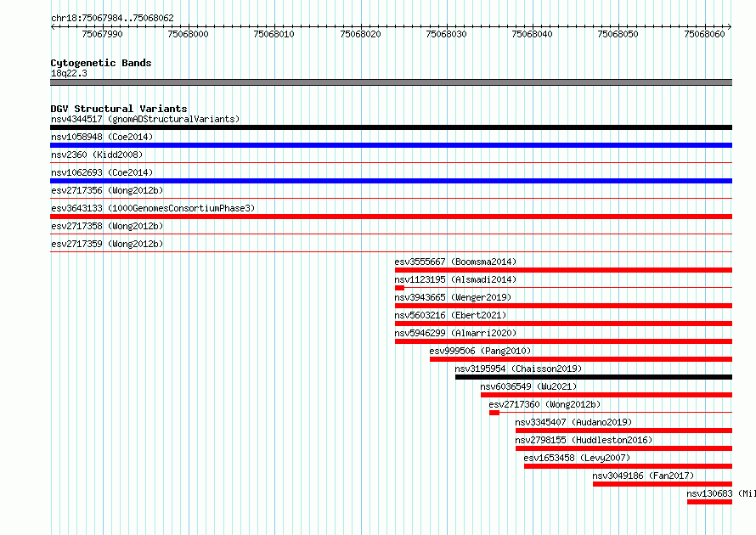Screen dimensions: 756x535
Task: Open esv2717358 (Wong2012b) label
Action: click(x=107, y=226)
